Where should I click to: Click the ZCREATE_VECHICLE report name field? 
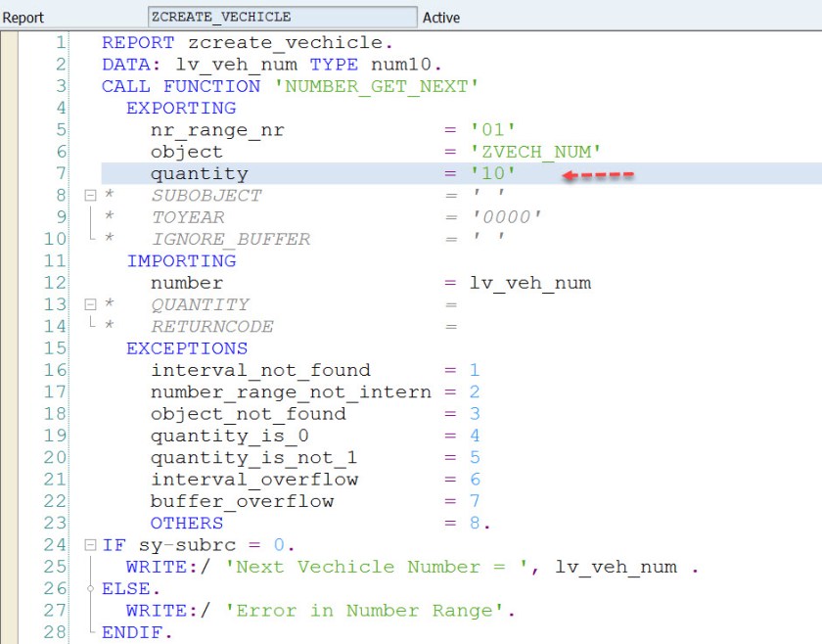[283, 17]
